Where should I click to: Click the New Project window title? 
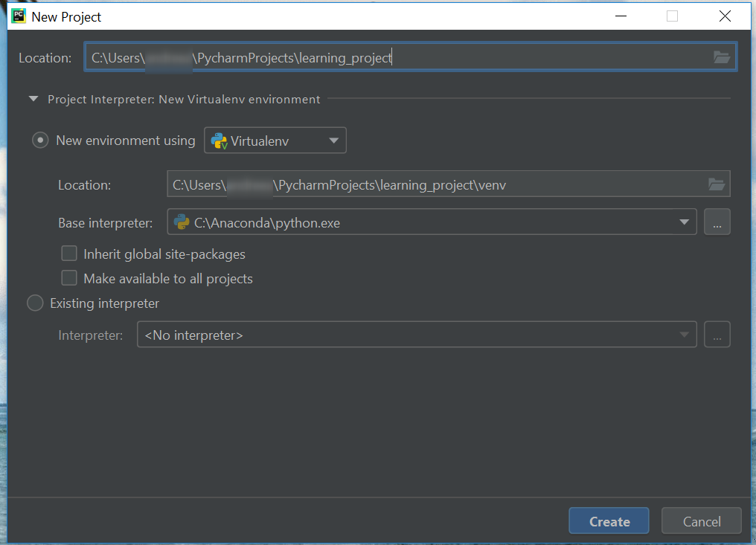66,17
